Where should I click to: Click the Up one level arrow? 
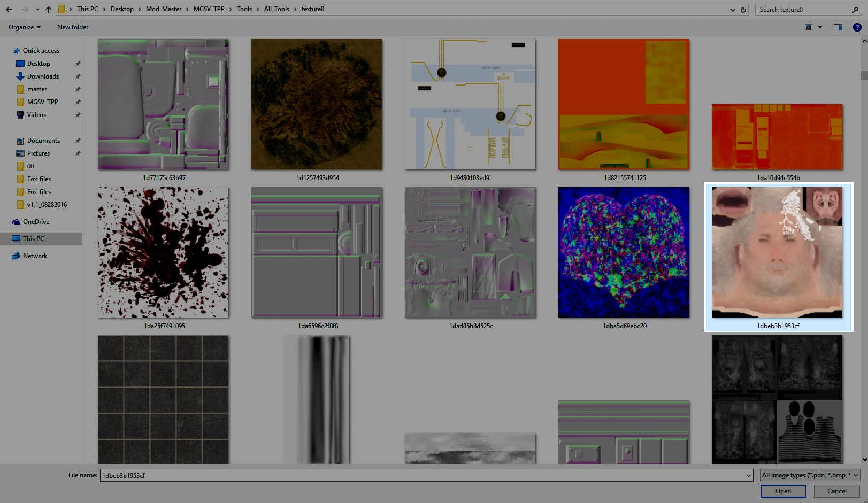tap(49, 10)
